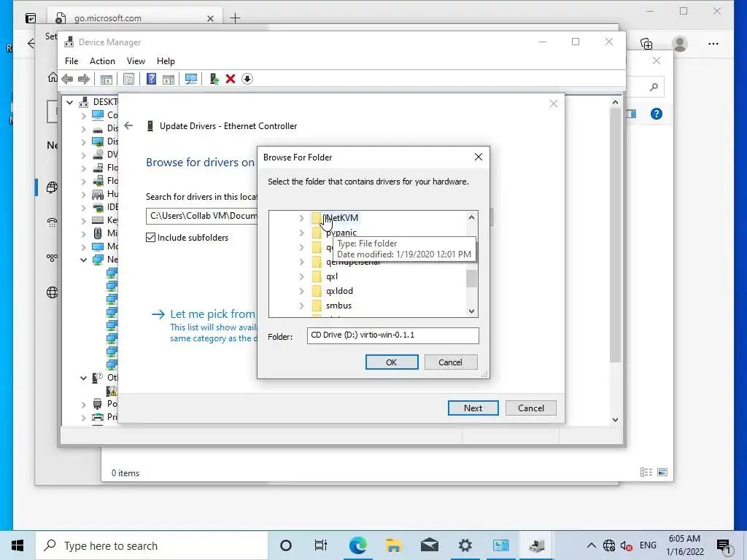The image size is (747, 560).
Task: Click the Forward arrow in Device Manager toolbar
Action: coord(83,79)
